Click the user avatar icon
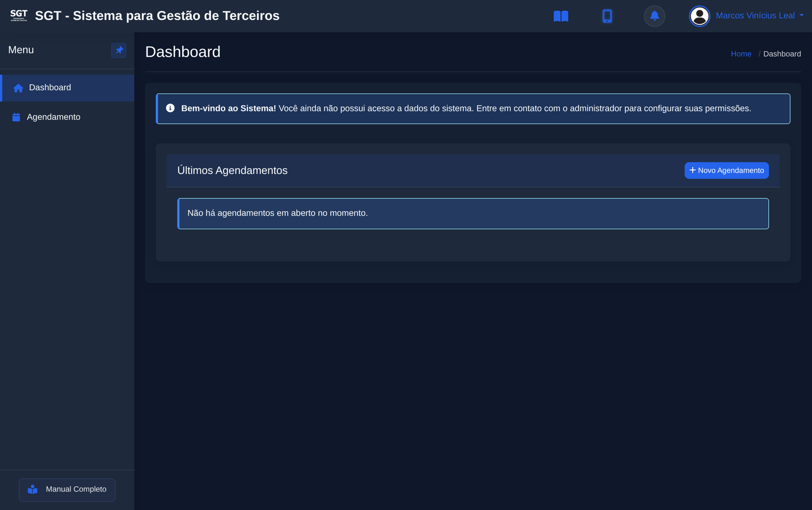 coord(699,16)
